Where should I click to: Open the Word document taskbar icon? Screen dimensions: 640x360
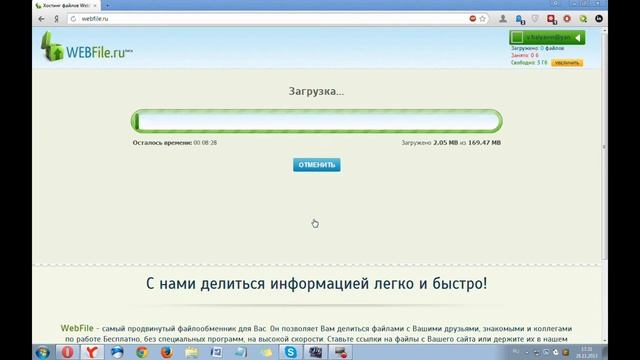point(216,352)
